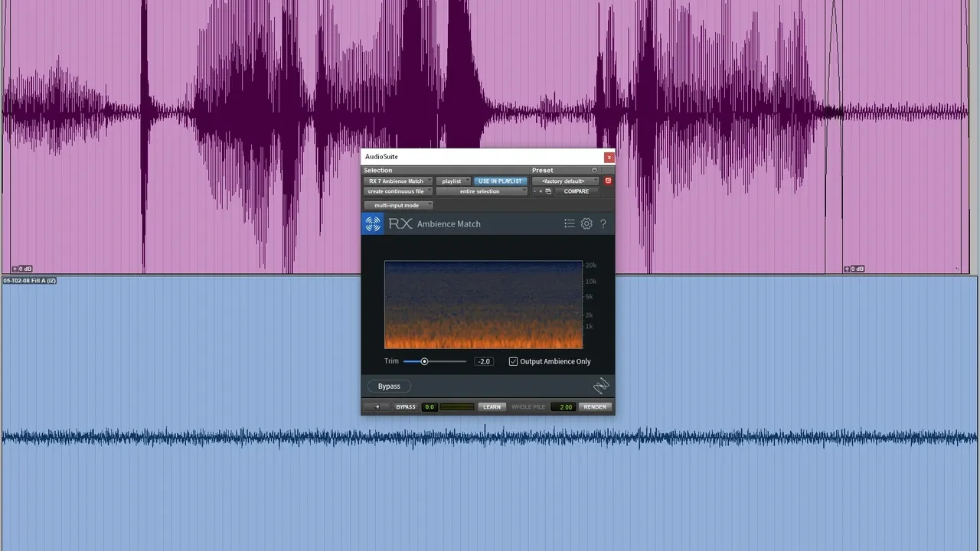Open Ambience Match settings via gear icon
The width and height of the screenshot is (980, 551).
(x=586, y=223)
